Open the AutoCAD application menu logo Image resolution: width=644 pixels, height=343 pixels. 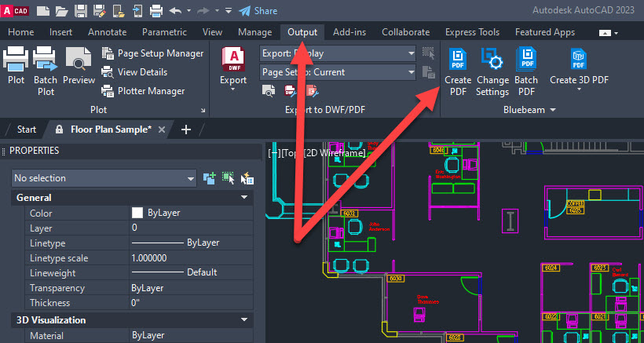click(14, 11)
